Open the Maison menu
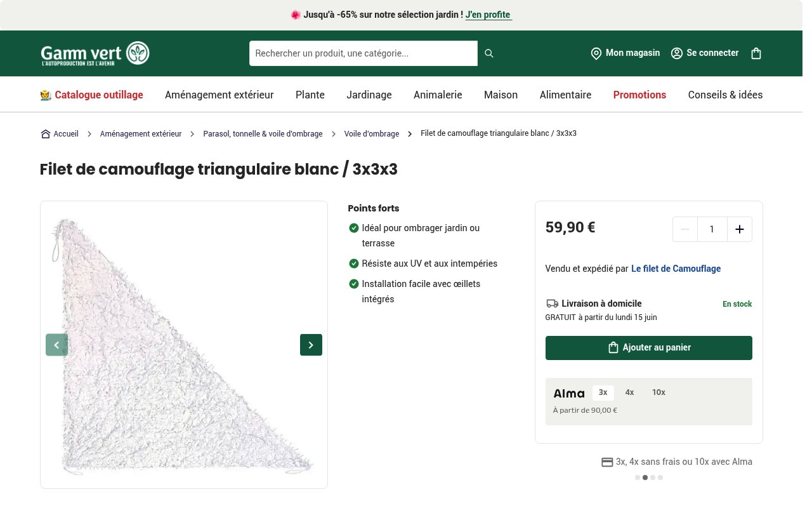This screenshot has height=508, width=812. 501,95
